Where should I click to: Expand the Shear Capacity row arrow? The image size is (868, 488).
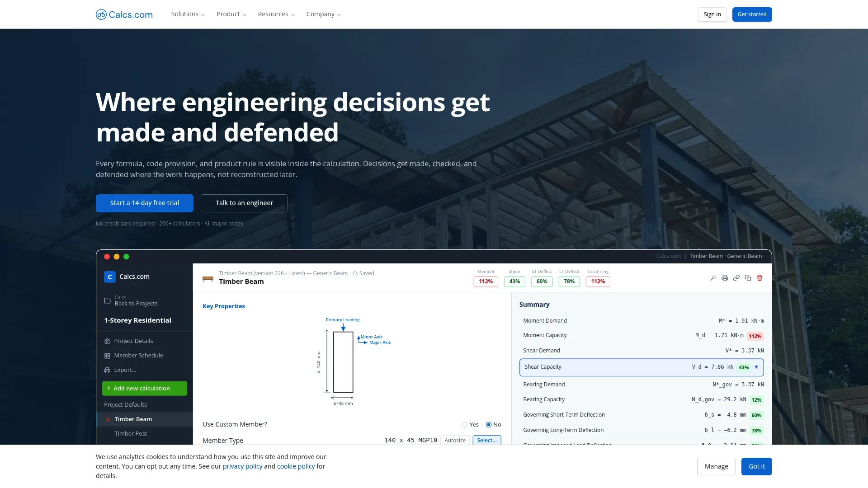tap(756, 367)
